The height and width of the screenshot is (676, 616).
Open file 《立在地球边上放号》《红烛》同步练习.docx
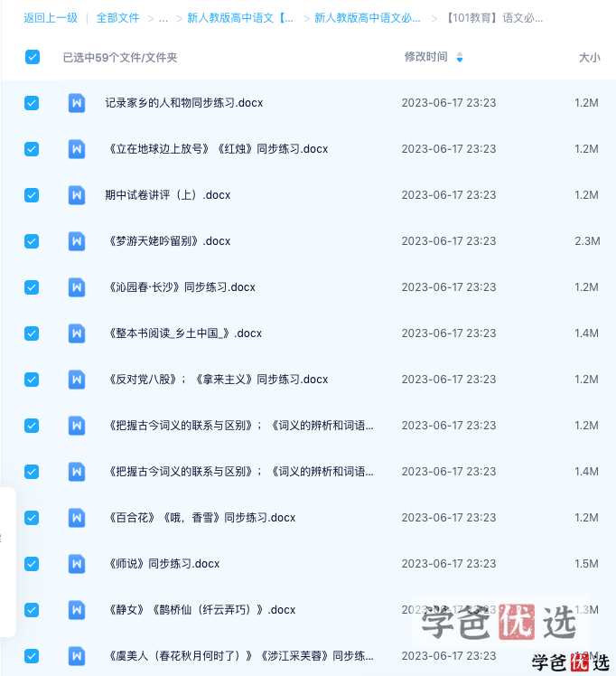coord(217,149)
